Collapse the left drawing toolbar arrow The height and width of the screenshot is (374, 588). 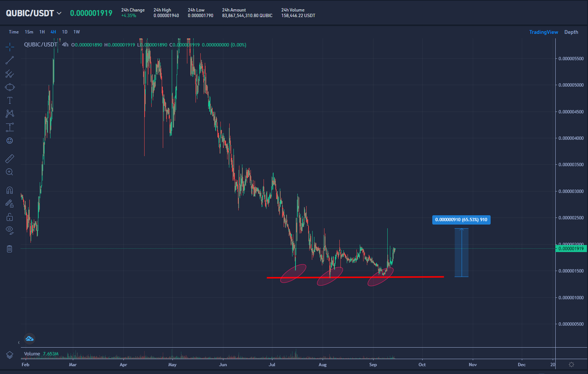click(x=19, y=342)
